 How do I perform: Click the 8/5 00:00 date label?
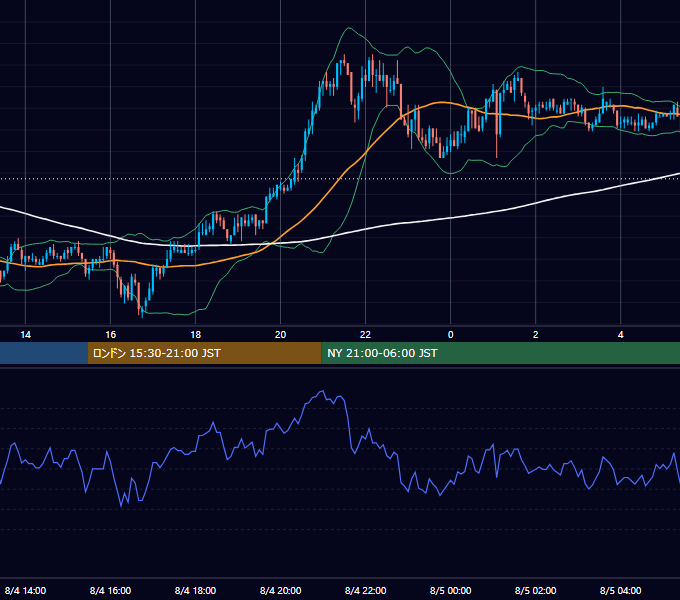(x=451, y=590)
